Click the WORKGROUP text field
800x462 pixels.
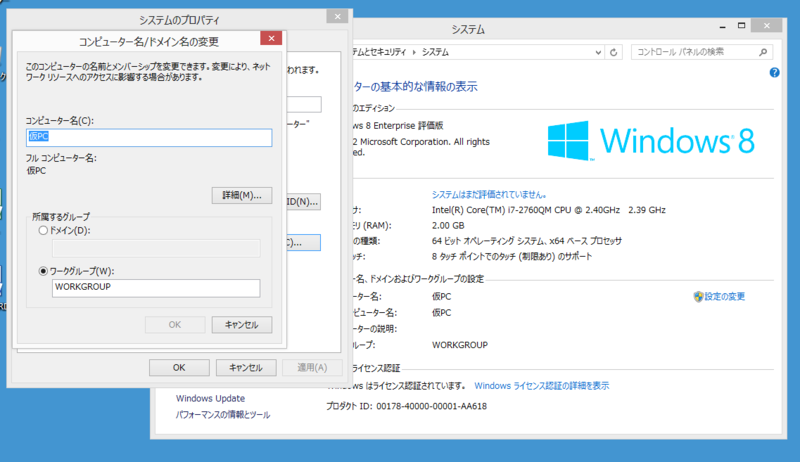(x=156, y=288)
